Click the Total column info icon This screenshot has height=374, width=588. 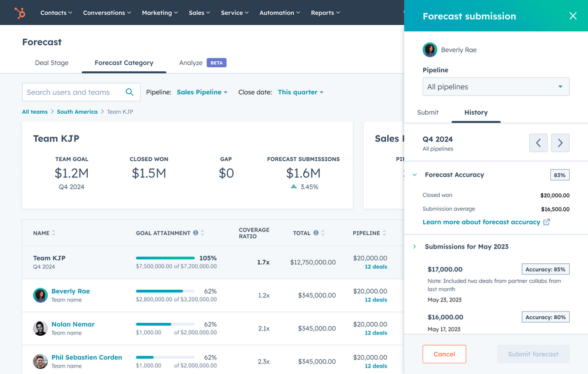[316, 233]
